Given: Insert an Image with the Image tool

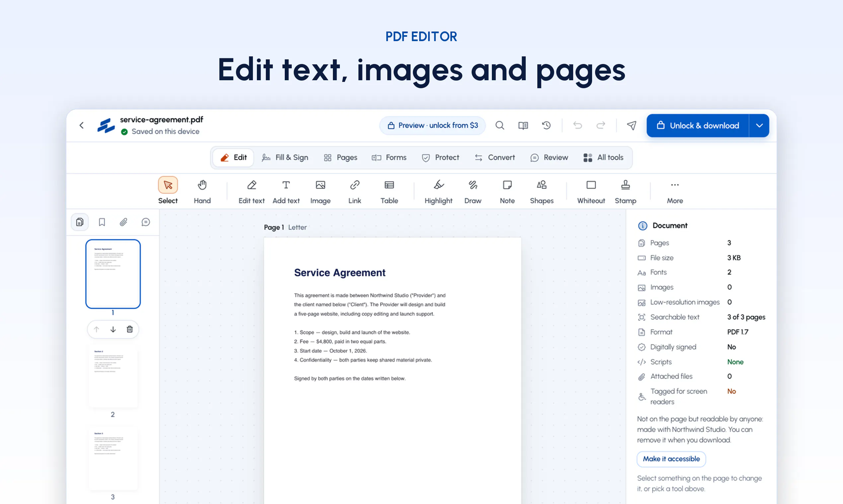Looking at the screenshot, I should coord(320,191).
